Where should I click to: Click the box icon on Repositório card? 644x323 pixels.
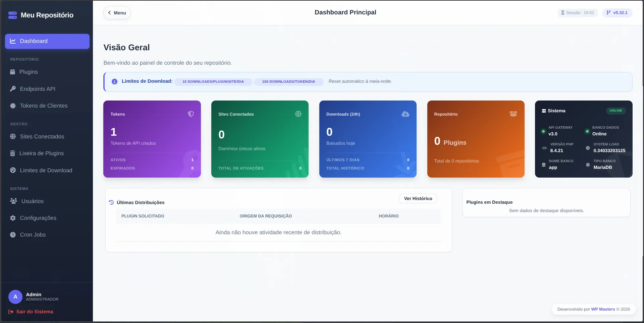[513, 114]
